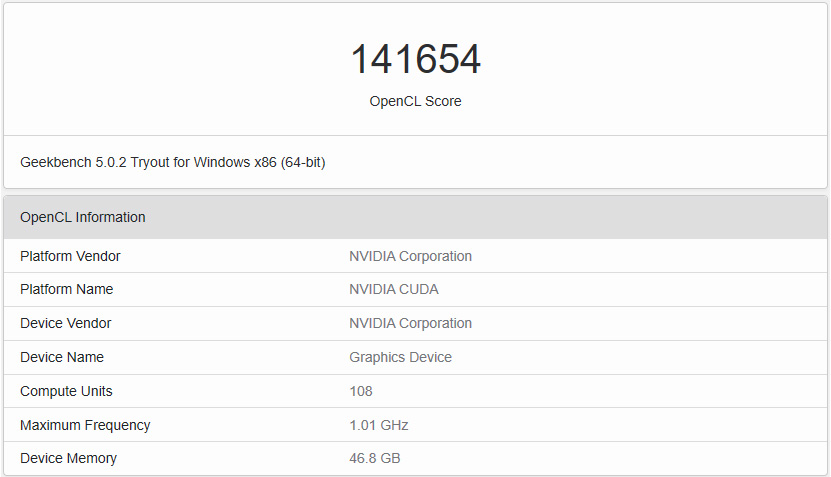Click the NVIDIA Corporation value beside Platform Vendor

[410, 256]
